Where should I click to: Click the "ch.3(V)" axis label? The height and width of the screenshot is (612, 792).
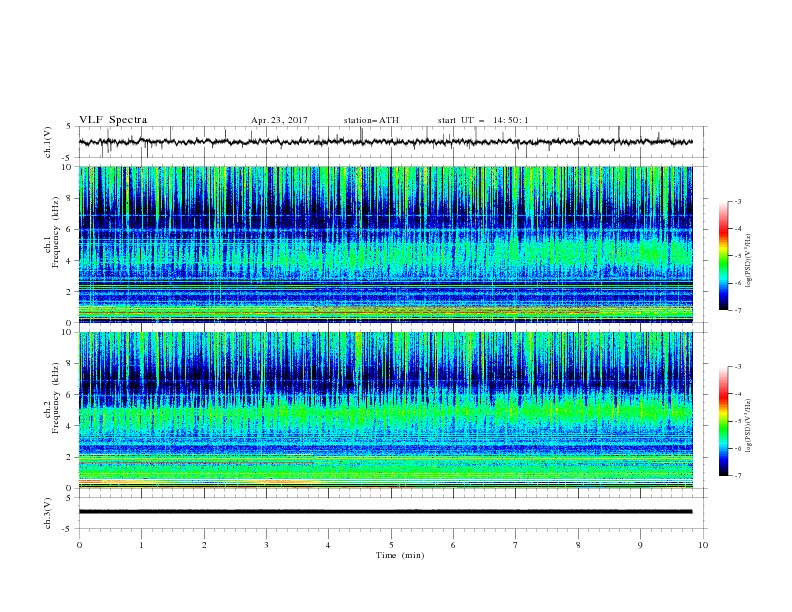click(48, 513)
